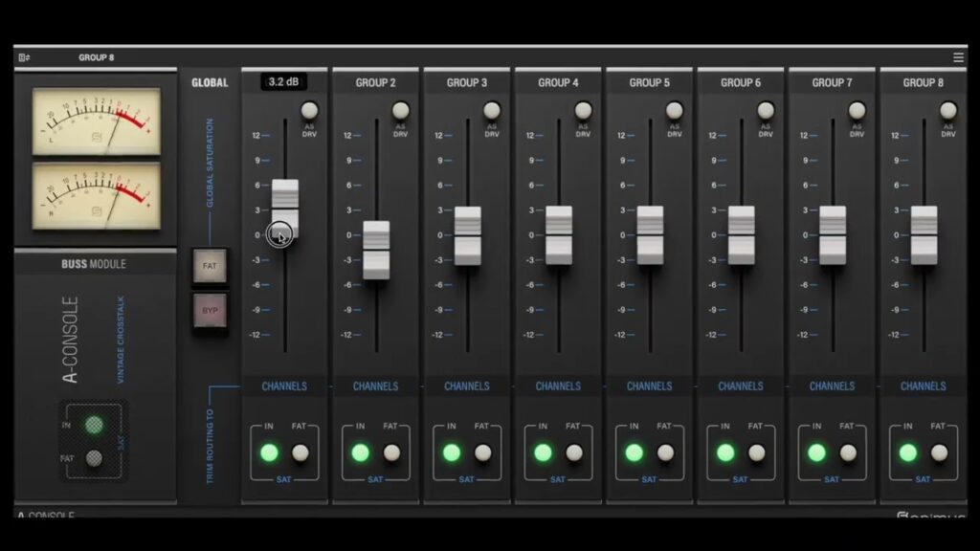Grab the Group 1 fader handle
980x551 pixels.
285,209
